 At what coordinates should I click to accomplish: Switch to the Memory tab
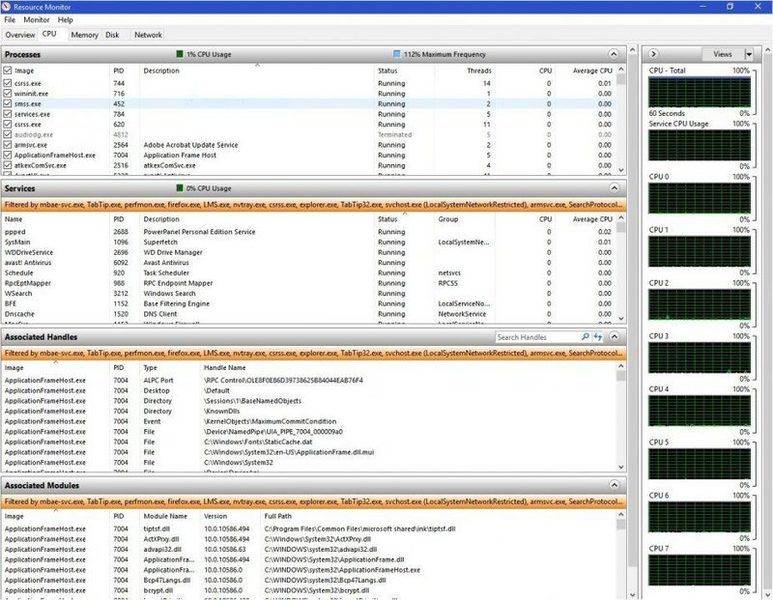point(84,35)
